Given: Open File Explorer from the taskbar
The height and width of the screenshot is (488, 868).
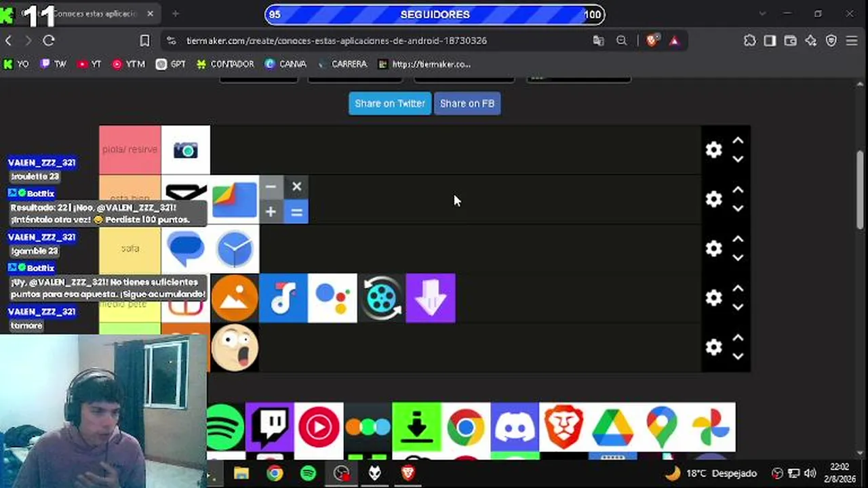Looking at the screenshot, I should (x=241, y=473).
